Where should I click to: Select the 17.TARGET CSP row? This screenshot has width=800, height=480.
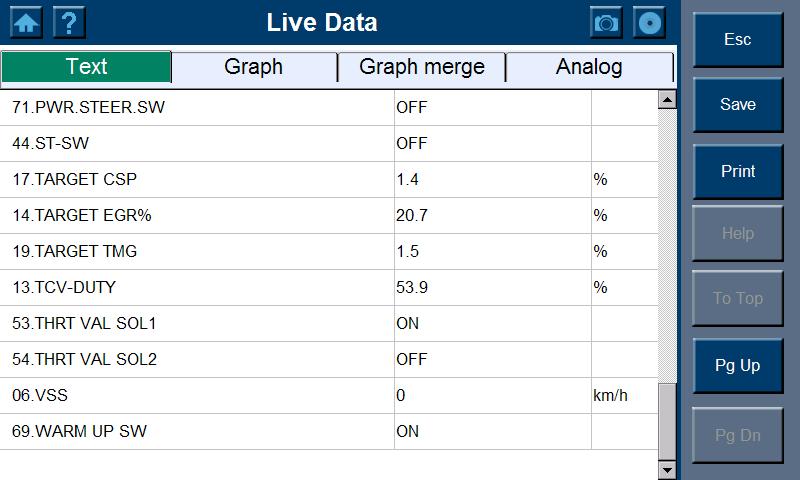[x=200, y=180]
